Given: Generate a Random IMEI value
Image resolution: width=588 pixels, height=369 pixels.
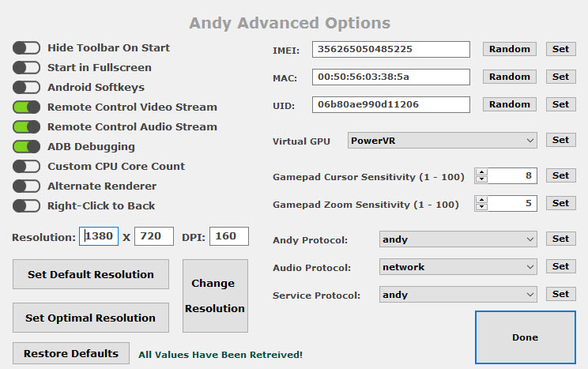Looking at the screenshot, I should [509, 49].
